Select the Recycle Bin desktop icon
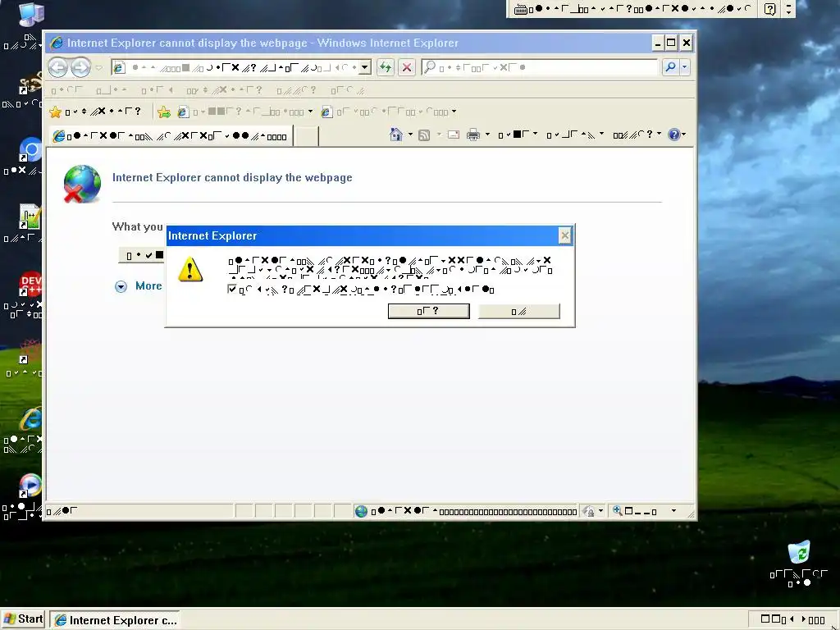 799,552
